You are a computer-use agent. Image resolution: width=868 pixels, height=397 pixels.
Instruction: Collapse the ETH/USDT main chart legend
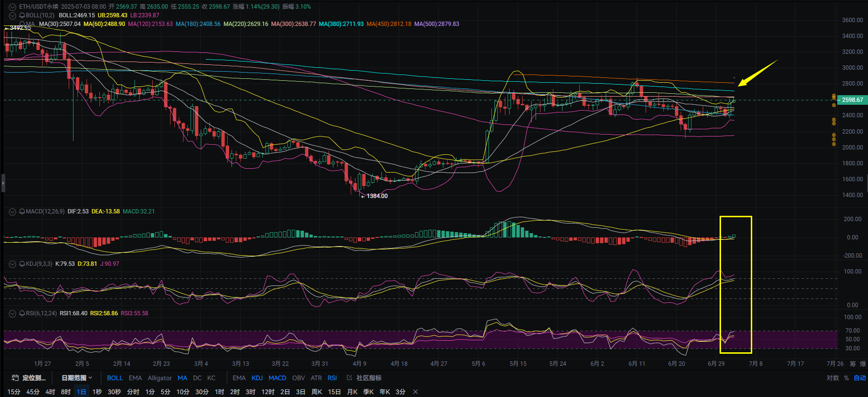pyautogui.click(x=12, y=7)
